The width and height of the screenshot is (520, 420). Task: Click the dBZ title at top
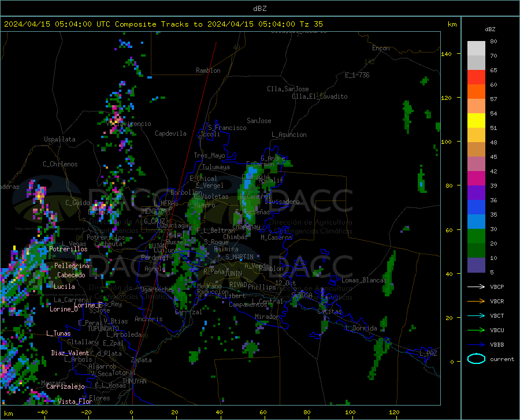tap(259, 9)
